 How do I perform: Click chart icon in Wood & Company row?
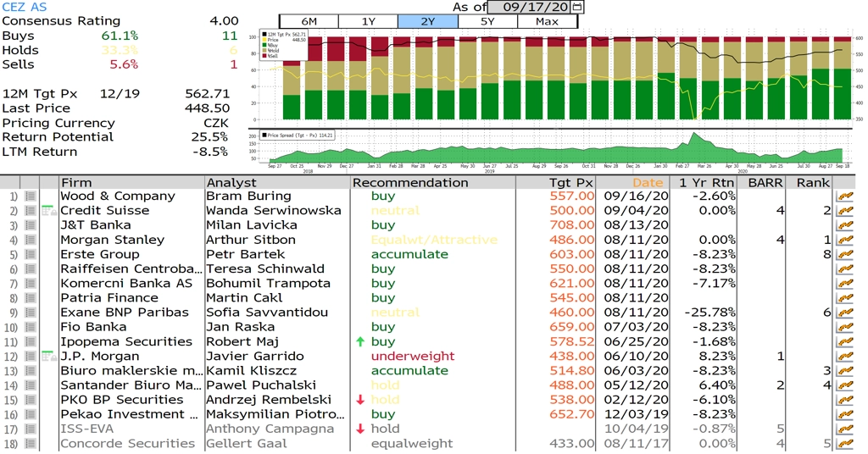845,197
